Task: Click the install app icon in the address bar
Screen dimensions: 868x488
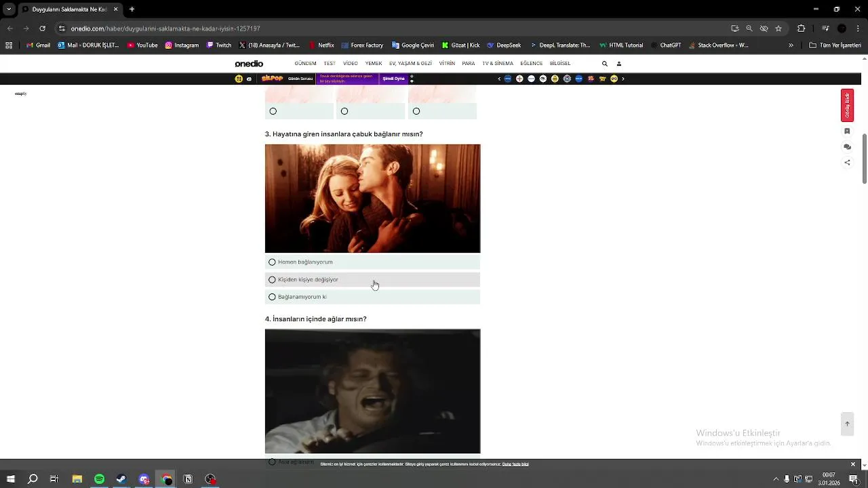Action: point(734,28)
